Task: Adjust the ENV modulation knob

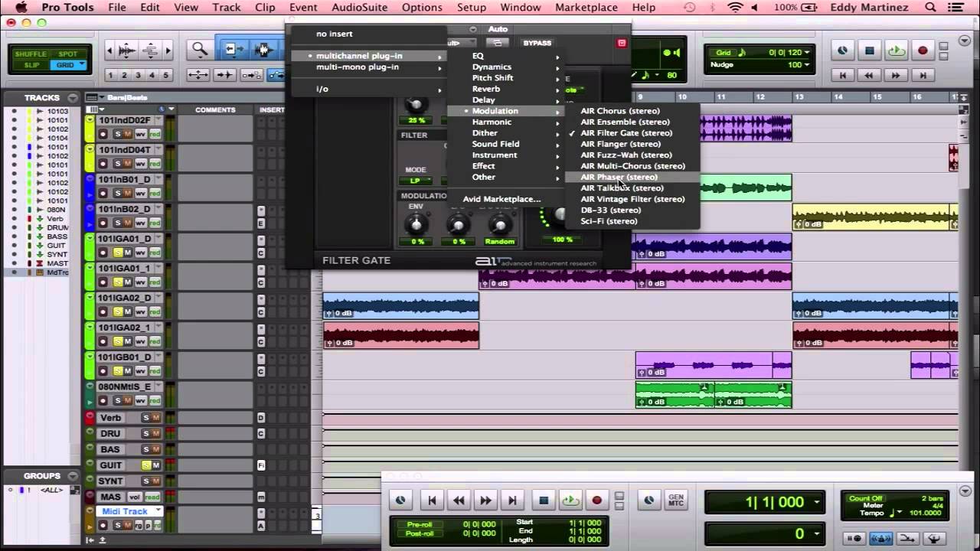Action: (x=416, y=224)
